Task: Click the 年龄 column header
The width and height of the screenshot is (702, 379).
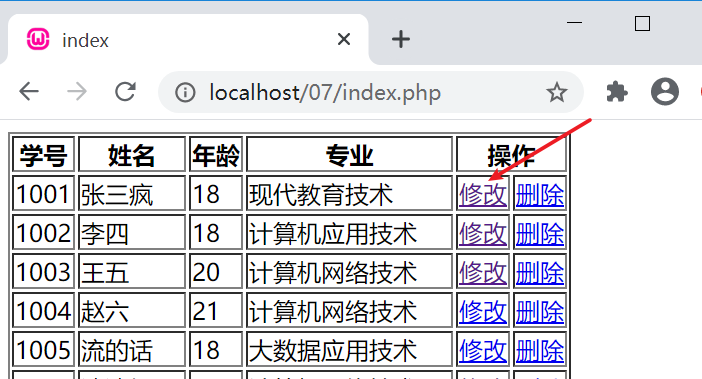Action: pos(216,155)
